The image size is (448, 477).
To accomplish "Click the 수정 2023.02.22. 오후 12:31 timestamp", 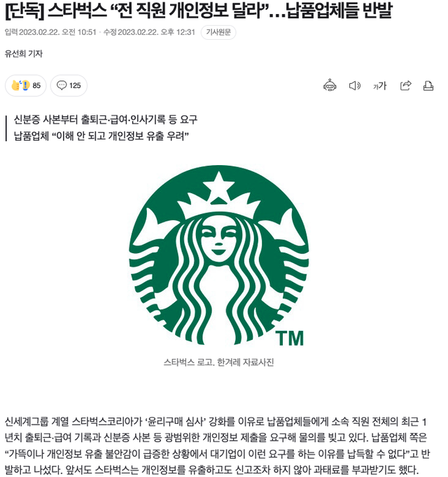I will coord(149,32).
